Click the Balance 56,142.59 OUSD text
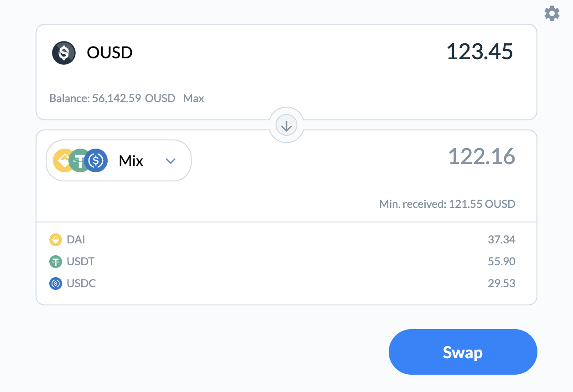This screenshot has width=573, height=392. coord(112,98)
